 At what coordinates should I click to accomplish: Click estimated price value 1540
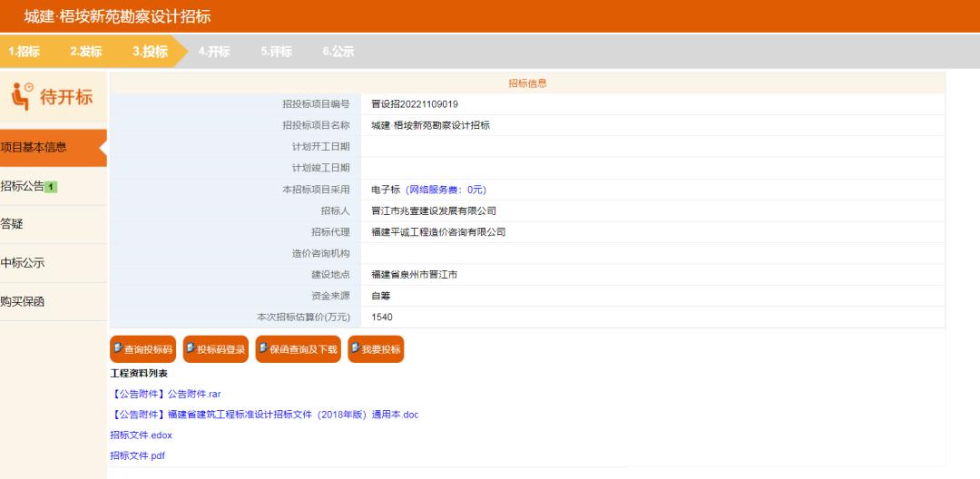point(382,318)
